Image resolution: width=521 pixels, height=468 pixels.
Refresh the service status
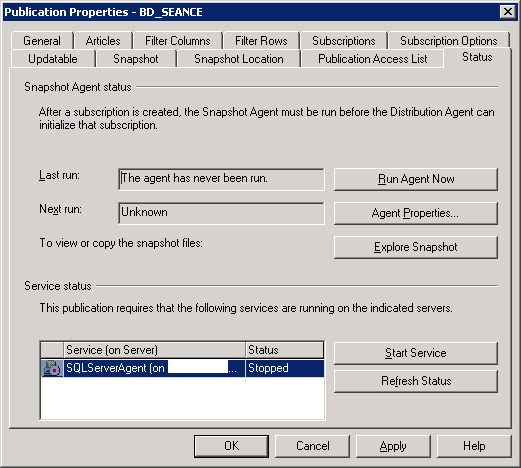[x=416, y=381]
